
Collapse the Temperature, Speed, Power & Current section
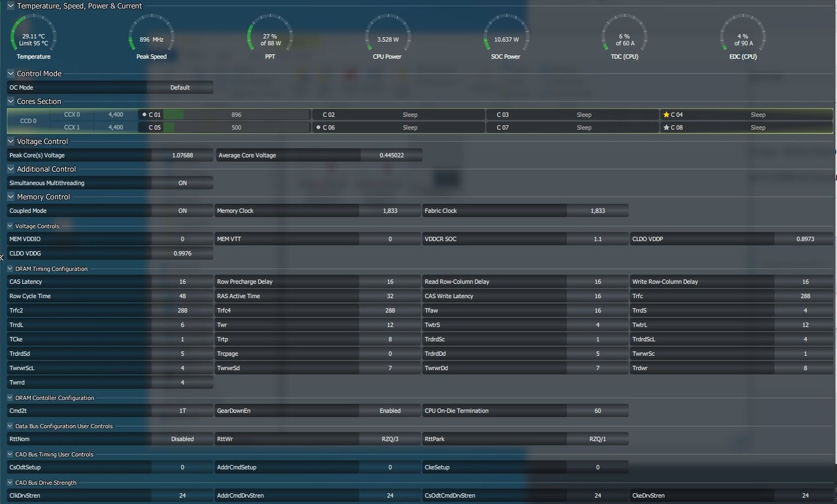[10, 6]
